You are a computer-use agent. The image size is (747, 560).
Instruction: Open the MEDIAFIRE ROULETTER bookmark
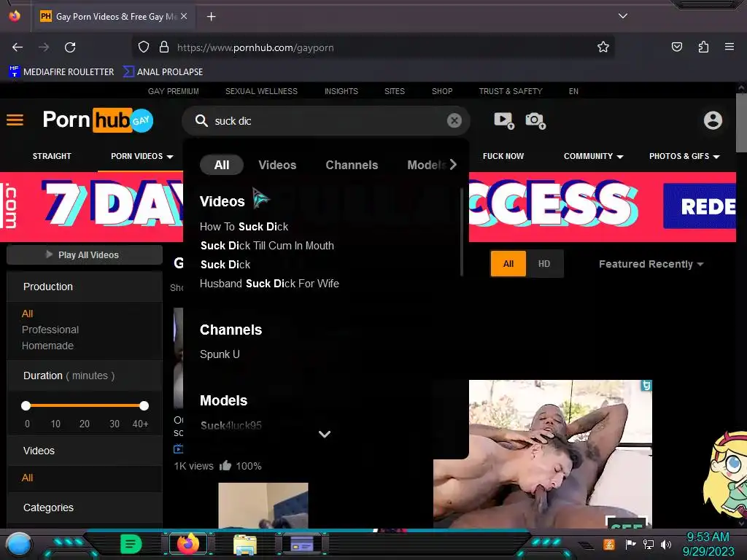click(x=61, y=72)
